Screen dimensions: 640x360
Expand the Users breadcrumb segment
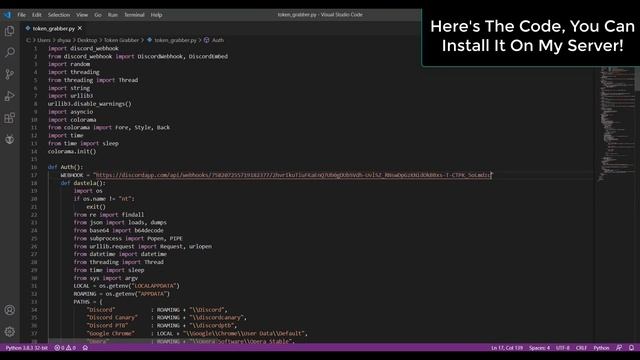[x=44, y=40]
